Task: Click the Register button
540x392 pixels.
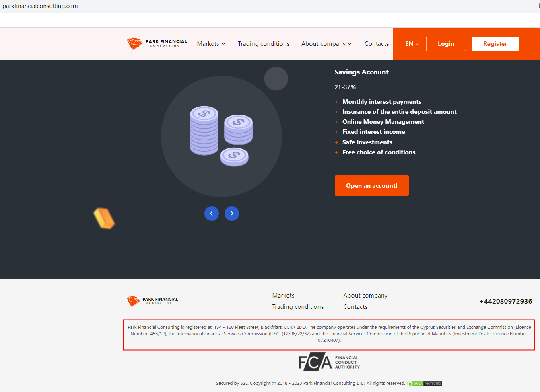Action: (x=495, y=44)
